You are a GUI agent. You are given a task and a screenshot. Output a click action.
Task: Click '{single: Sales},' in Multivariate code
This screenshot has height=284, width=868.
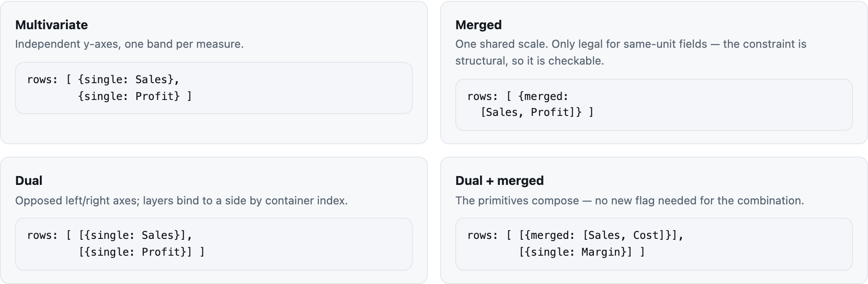point(129,80)
